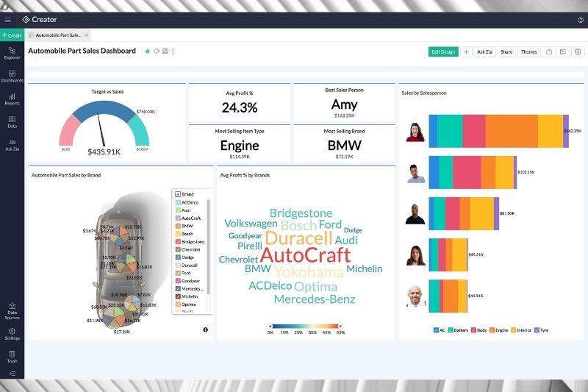Open Trash in the sidebar

[12, 357]
